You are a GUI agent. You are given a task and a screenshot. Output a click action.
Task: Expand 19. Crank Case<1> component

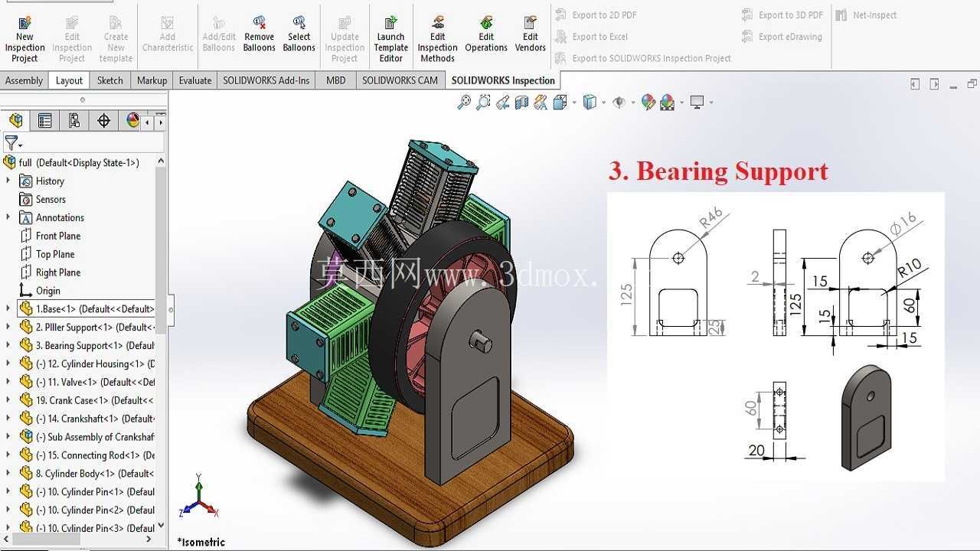[x=8, y=400]
